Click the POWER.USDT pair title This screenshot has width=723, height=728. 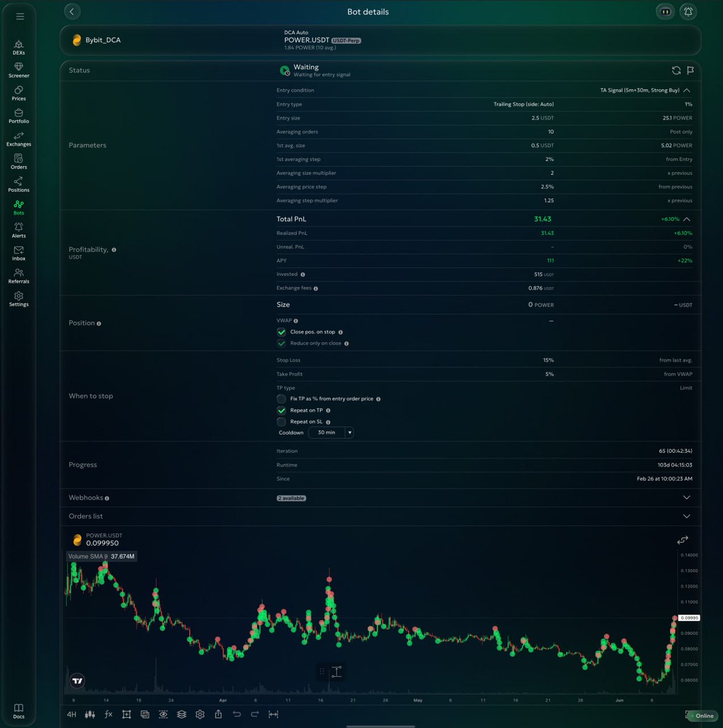point(307,40)
